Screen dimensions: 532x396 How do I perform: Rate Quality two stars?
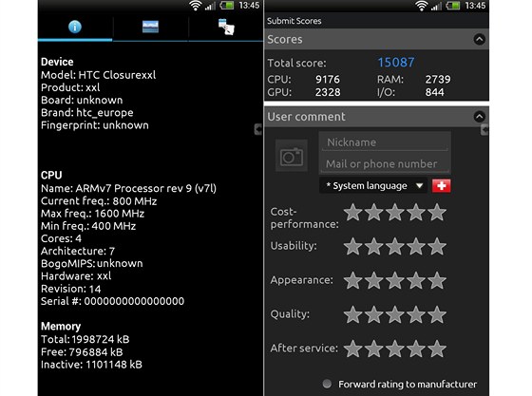click(374, 315)
